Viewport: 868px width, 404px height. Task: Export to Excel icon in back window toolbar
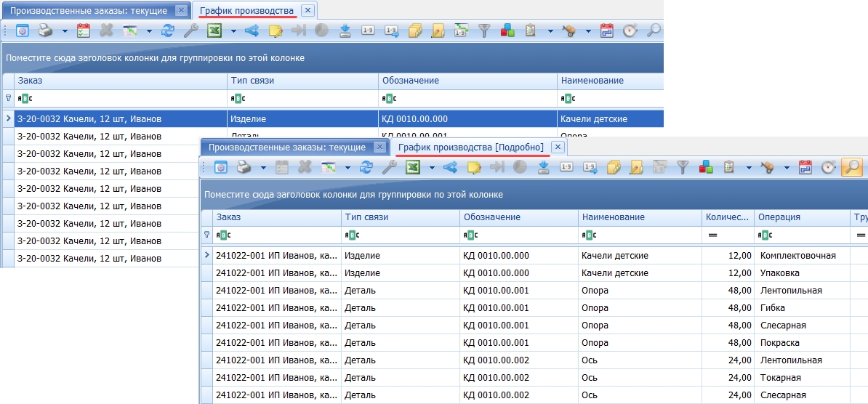click(214, 31)
